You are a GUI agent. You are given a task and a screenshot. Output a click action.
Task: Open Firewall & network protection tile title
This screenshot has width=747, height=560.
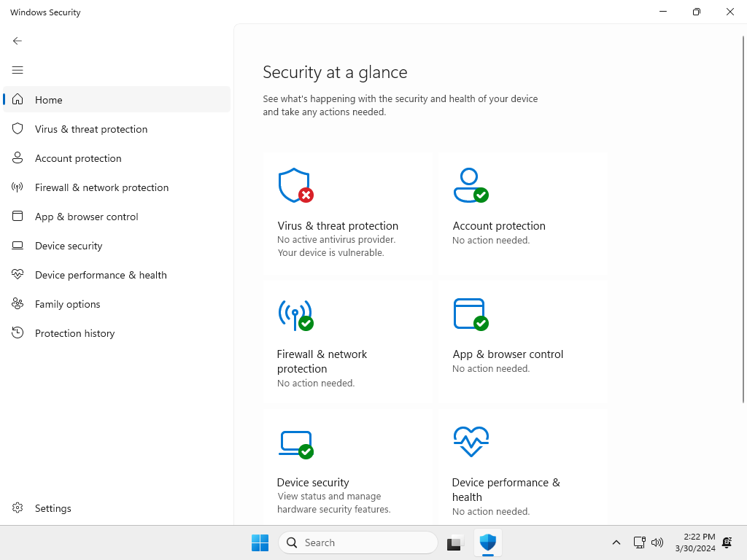tap(322, 362)
